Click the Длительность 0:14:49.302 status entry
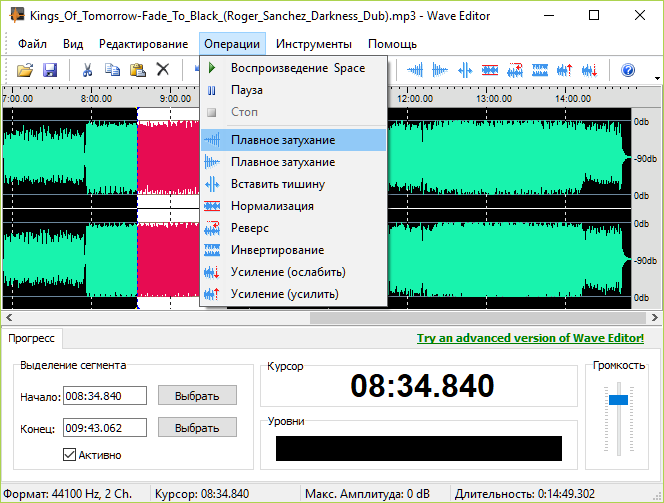 coord(524,494)
